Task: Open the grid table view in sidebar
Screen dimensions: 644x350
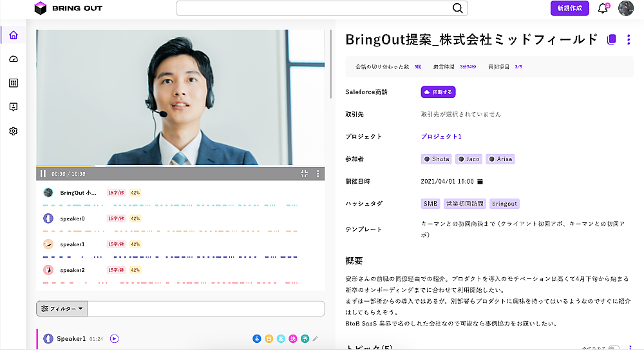Action: [14, 83]
